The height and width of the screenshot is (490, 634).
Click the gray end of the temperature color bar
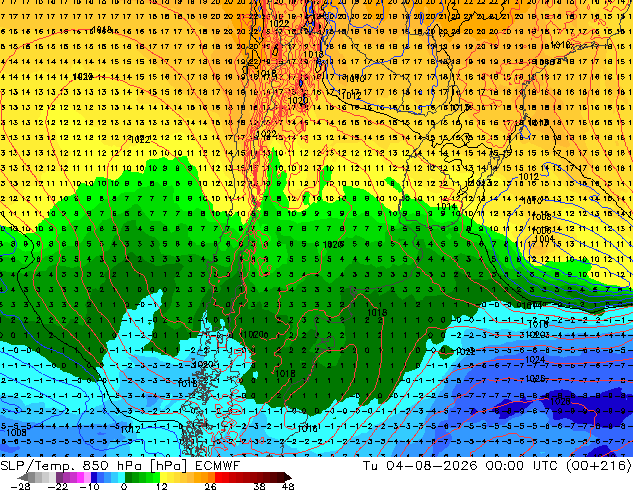click(23, 477)
